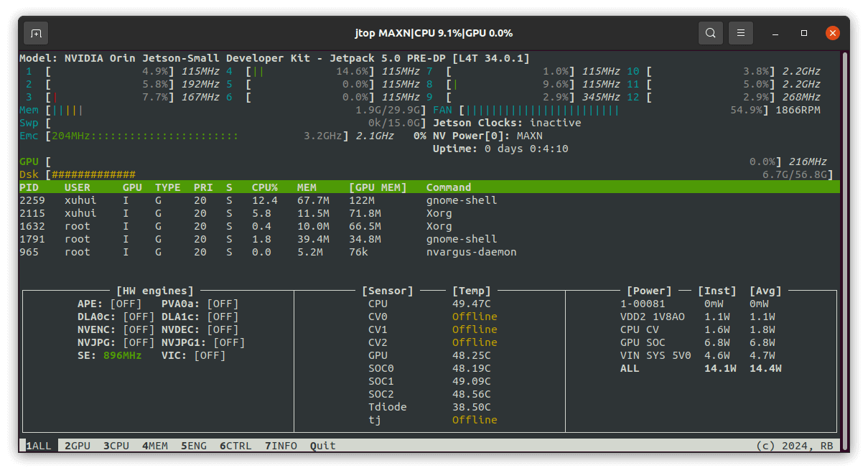Viewport: 868px width, 473px height.
Task: Open a new terminal tab with the plus icon
Action: pyautogui.click(x=36, y=33)
